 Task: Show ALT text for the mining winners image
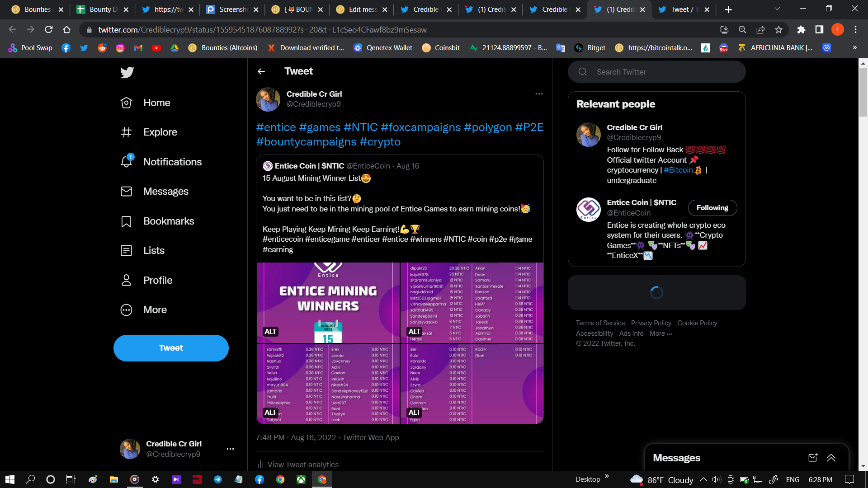point(270,332)
